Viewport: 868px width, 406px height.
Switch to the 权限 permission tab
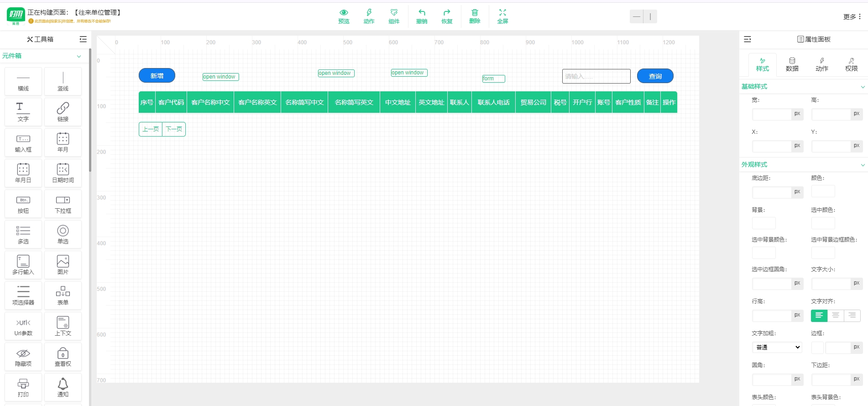pyautogui.click(x=852, y=64)
